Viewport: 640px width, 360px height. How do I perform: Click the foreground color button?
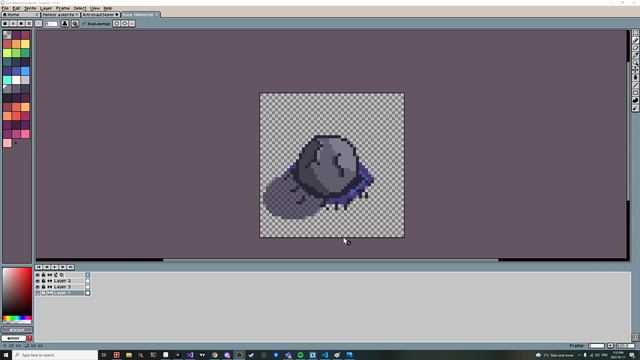[x=17, y=330]
